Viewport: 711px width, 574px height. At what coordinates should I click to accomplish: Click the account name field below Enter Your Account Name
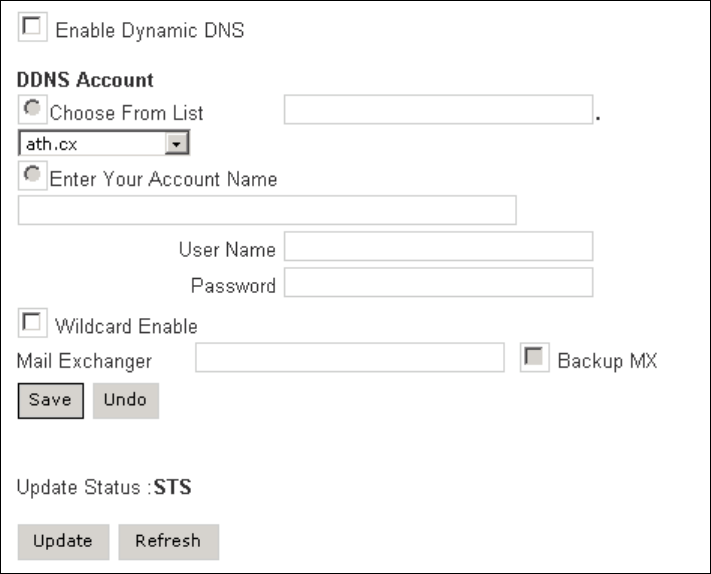click(267, 210)
